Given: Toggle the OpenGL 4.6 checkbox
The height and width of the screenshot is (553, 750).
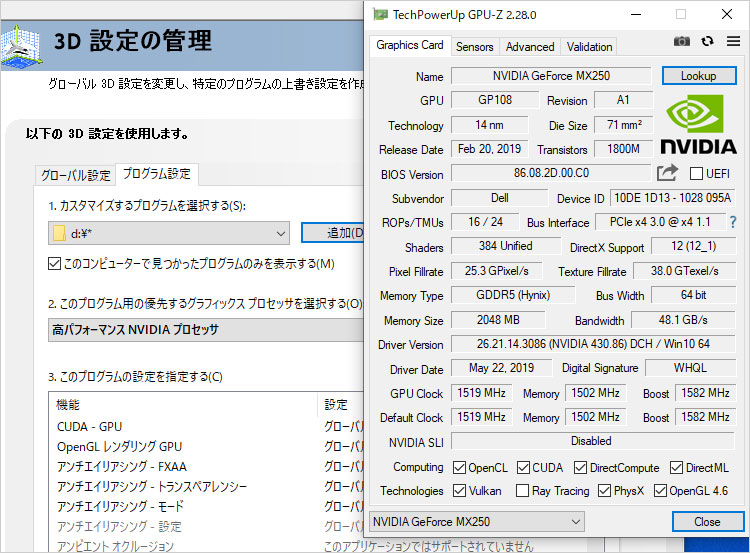Looking at the screenshot, I should point(661,490).
